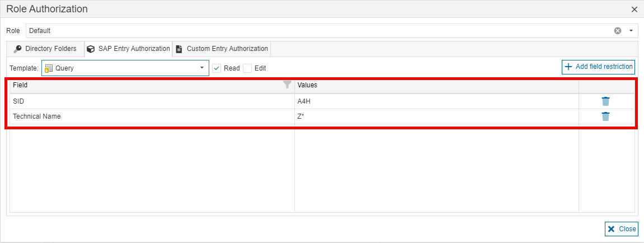Delete the Technical Name restriction
The width and height of the screenshot is (644, 243).
605,116
